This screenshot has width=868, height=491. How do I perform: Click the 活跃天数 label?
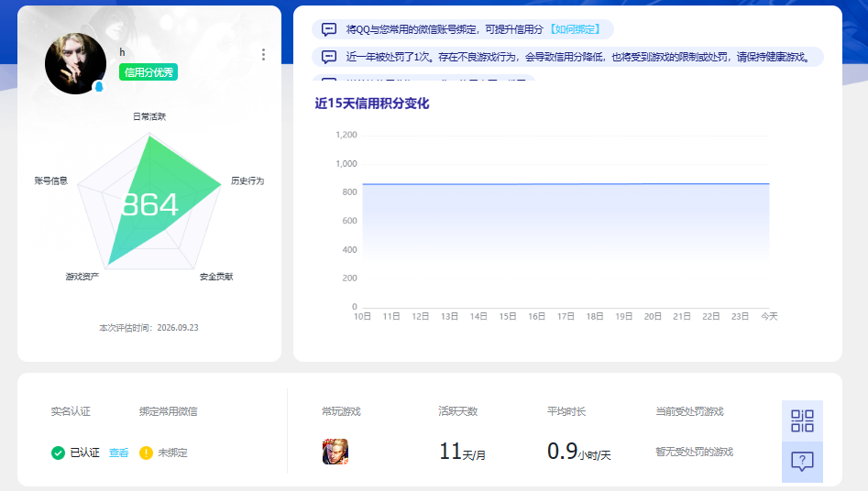[x=457, y=411]
